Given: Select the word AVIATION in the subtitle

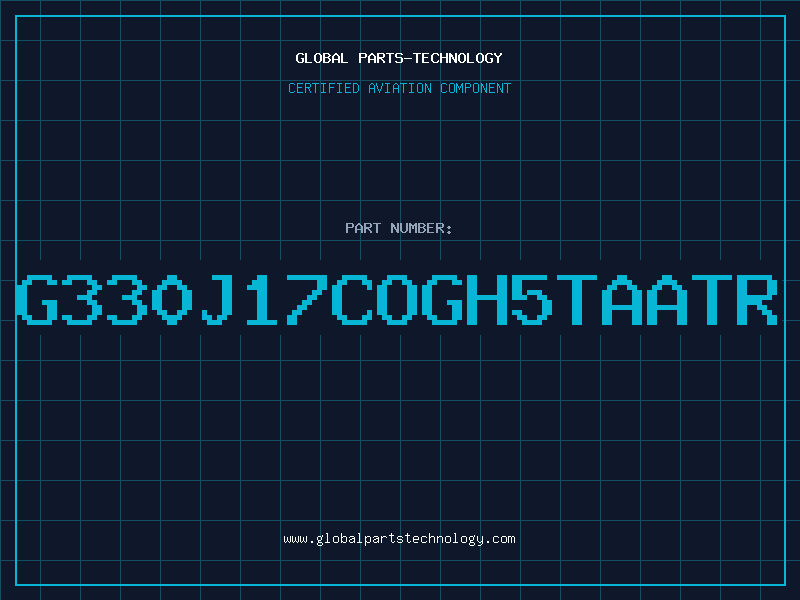Looking at the screenshot, I should [x=399, y=88].
